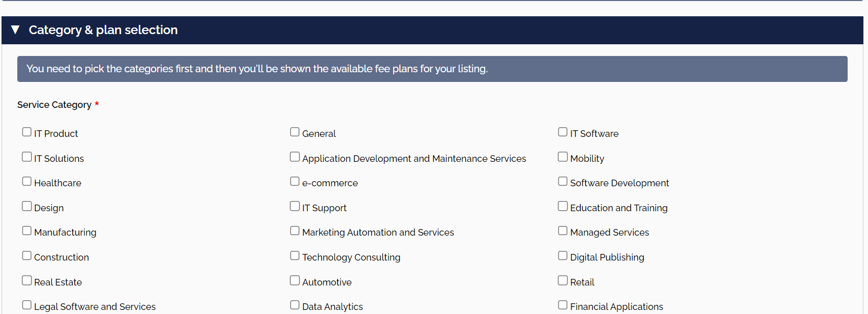The height and width of the screenshot is (314, 868).
Task: Tick the Mobility checkbox
Action: (x=563, y=157)
